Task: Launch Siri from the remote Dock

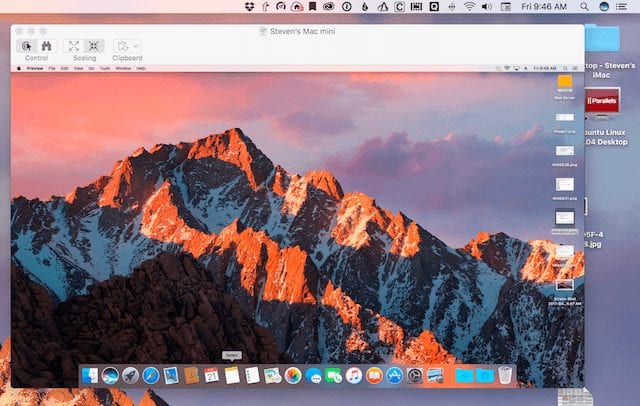Action: 111,375
